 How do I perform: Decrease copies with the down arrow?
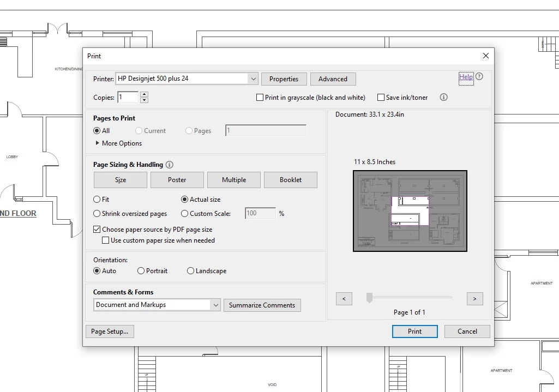pyautogui.click(x=144, y=100)
